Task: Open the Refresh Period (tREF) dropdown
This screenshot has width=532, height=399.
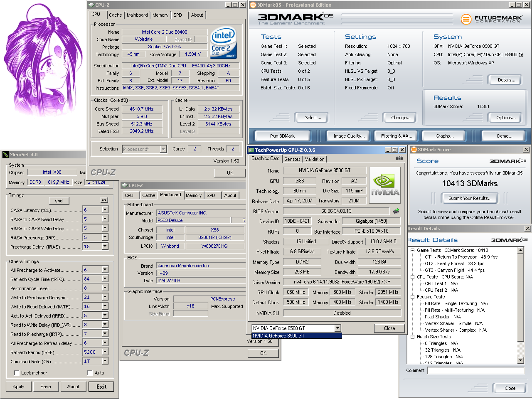Action: (105, 352)
